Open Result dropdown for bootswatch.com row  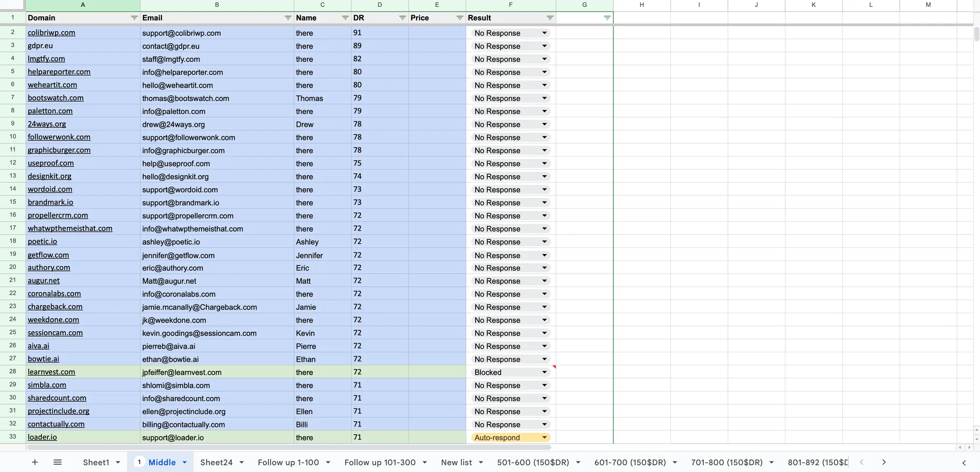coord(545,98)
